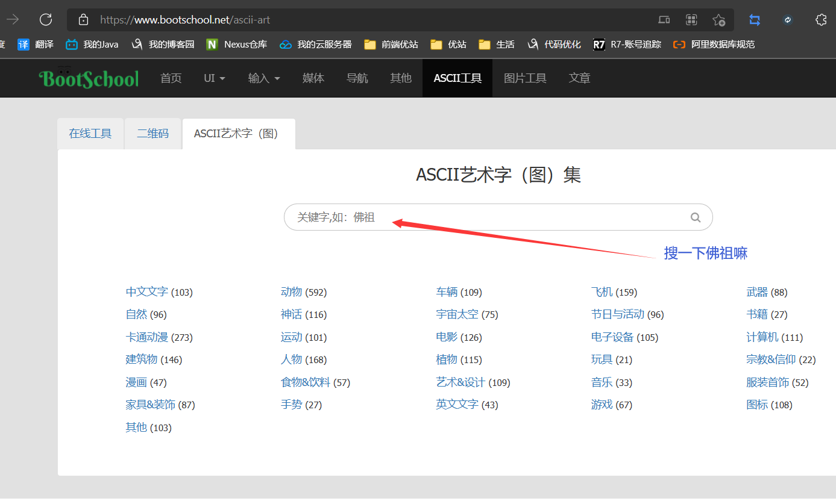The image size is (836, 504).
Task: Open the 自然 category link
Action: [136, 314]
